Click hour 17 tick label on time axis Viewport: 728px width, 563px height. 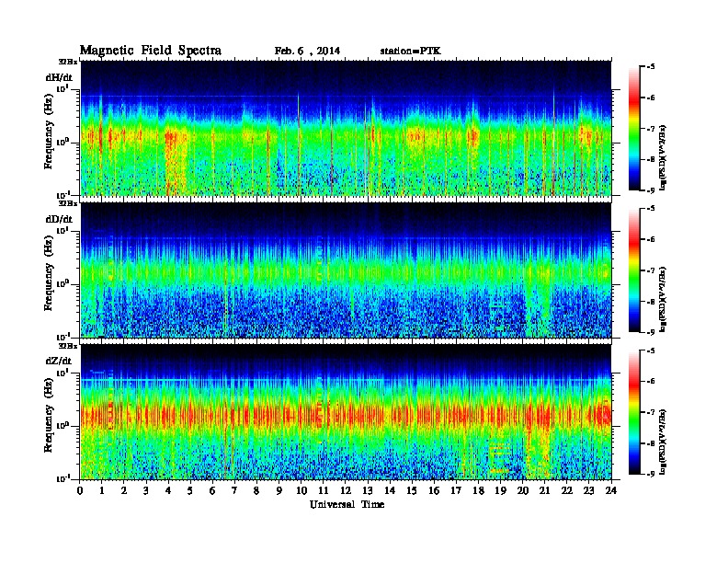tap(456, 490)
